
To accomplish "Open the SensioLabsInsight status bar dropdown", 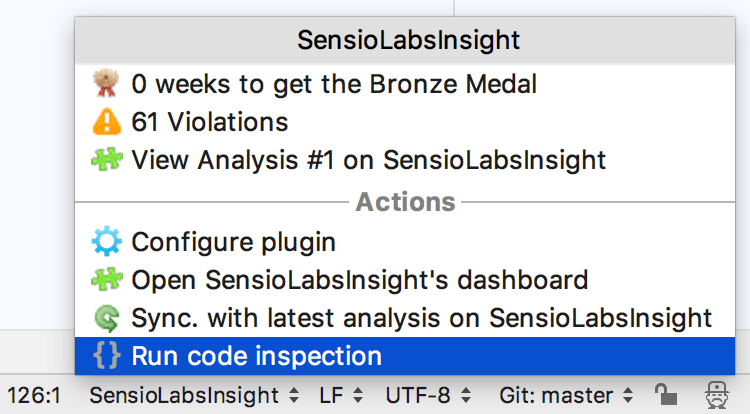I will (193, 395).
